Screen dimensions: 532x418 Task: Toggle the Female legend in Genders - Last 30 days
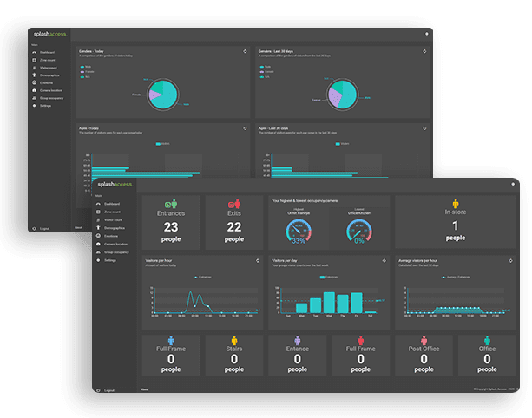point(267,72)
